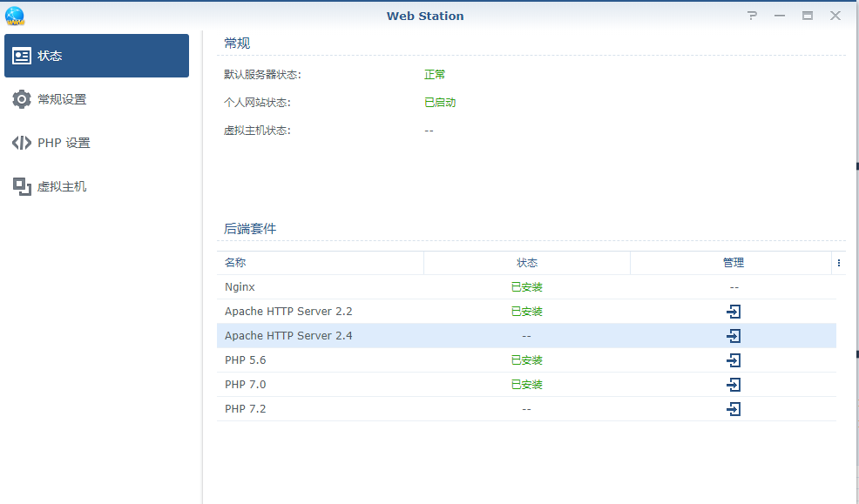Viewport: 859px width, 504px height.
Task: Click 已安装 status in the Nginx row
Action: (526, 287)
